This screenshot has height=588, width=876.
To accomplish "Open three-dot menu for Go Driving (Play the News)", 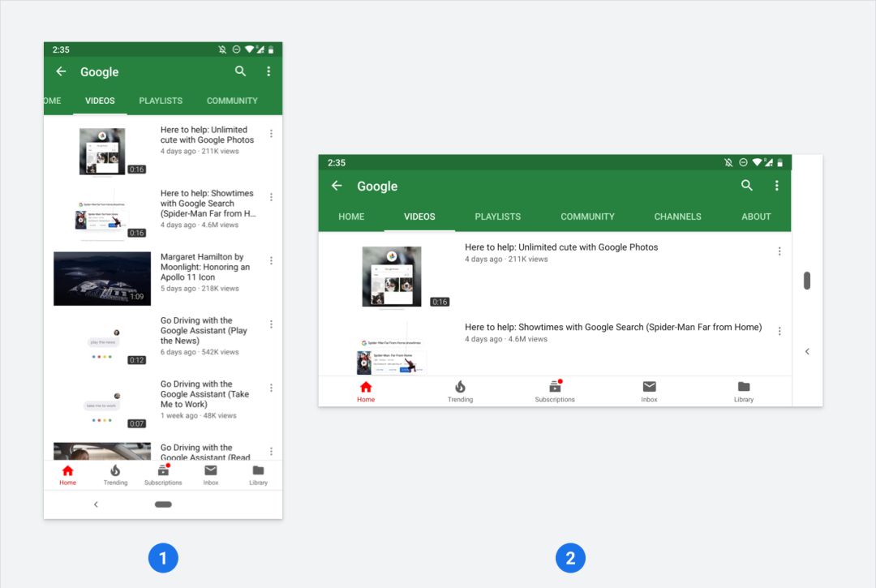I will click(x=272, y=324).
